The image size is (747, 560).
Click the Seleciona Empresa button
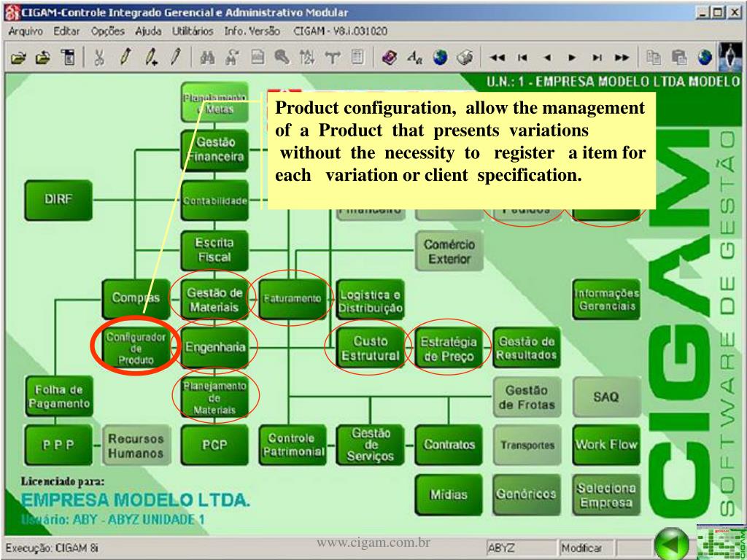pos(606,495)
